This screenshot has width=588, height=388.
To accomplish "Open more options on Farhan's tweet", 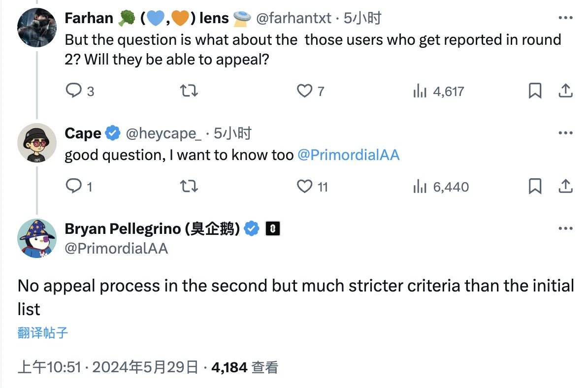I will pos(565,18).
